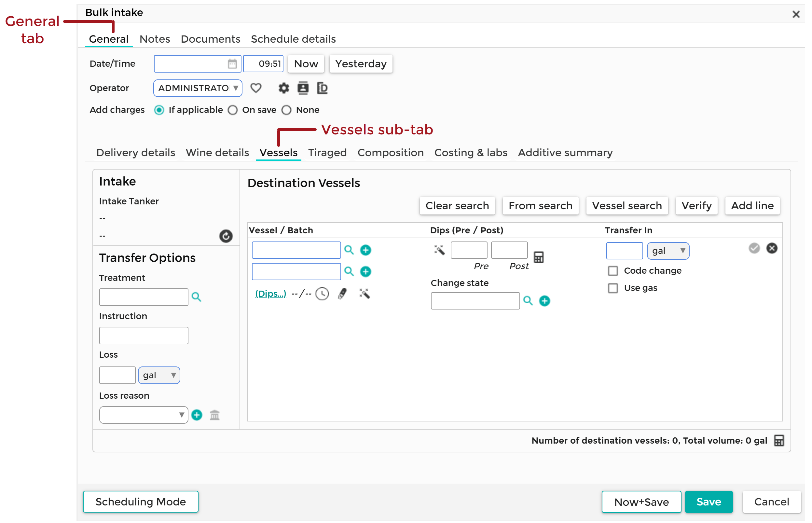Viewport: 812px width, 523px height.
Task: Click the marker pen icon in vessel row
Action: (342, 294)
